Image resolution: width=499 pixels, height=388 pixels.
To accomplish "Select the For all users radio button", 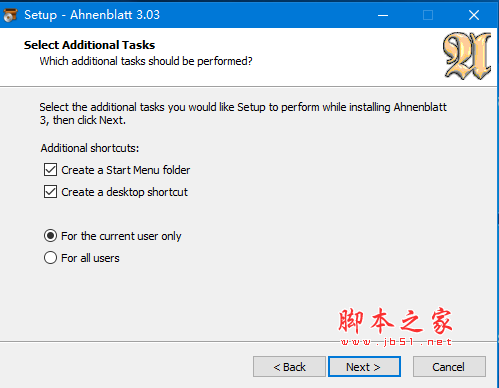I will tap(50, 258).
